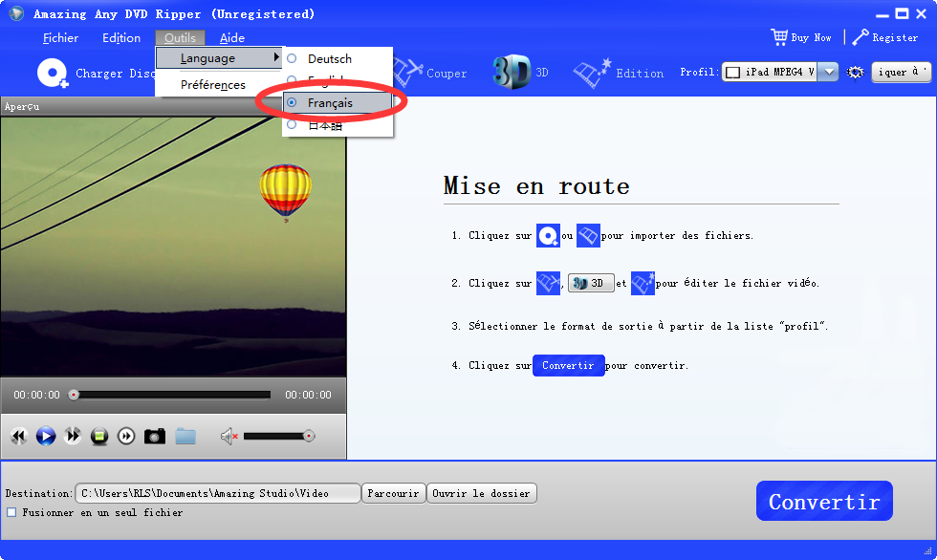This screenshot has height=560, width=937.
Task: Select the Japanese language option
Action: [x=338, y=125]
